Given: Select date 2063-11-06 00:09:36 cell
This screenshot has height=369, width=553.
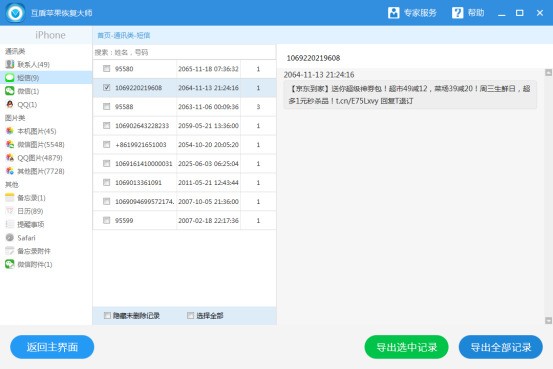Looking at the screenshot, I should (208, 107).
